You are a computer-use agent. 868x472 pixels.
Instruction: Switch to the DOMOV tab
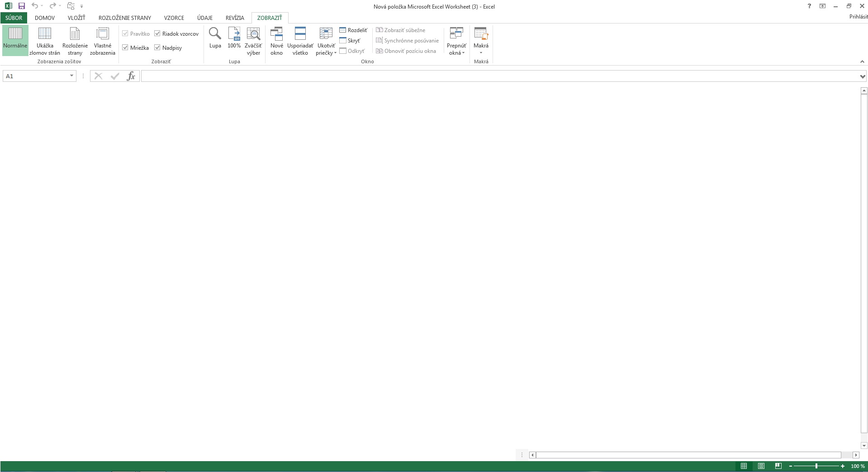tap(45, 18)
